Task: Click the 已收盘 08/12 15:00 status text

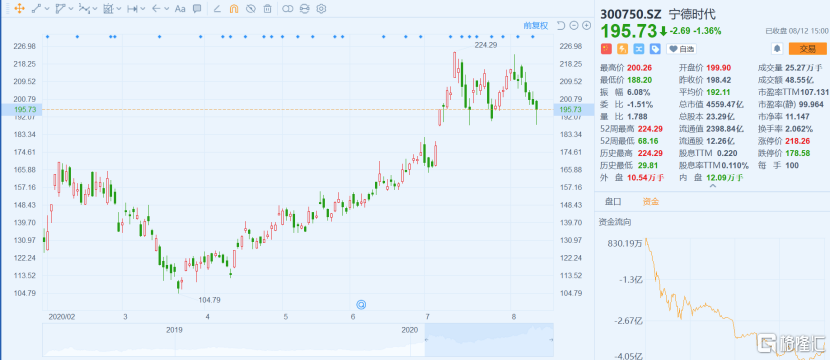Action: [x=796, y=31]
